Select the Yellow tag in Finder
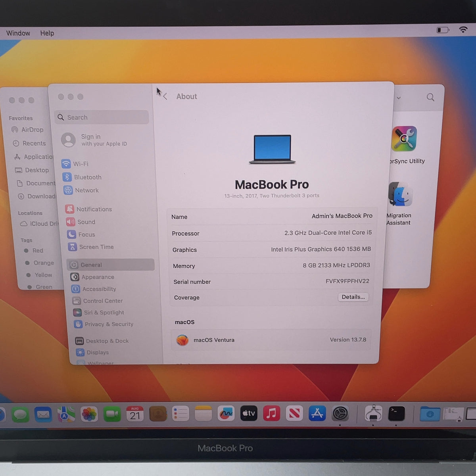This screenshot has height=476, width=476. (x=39, y=275)
